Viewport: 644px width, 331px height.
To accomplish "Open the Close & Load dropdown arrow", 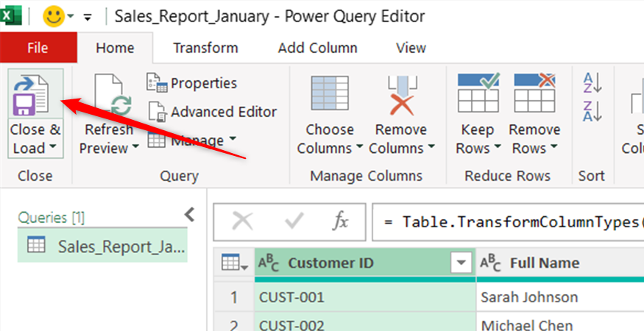I will (52, 148).
